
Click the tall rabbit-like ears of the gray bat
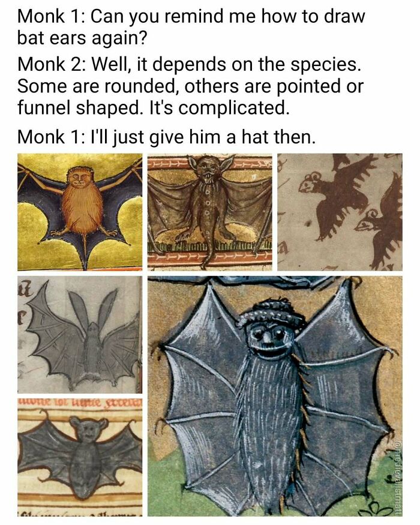point(92,307)
